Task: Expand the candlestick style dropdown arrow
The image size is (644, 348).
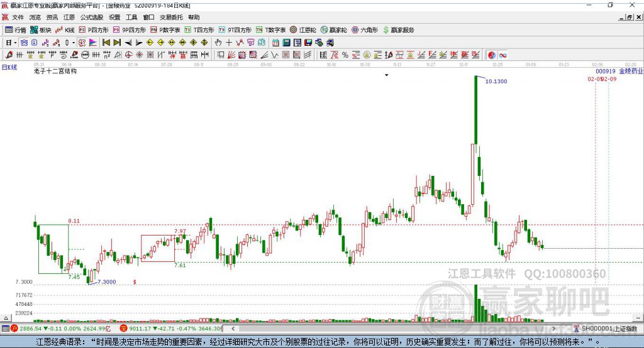Action: [x=74, y=43]
